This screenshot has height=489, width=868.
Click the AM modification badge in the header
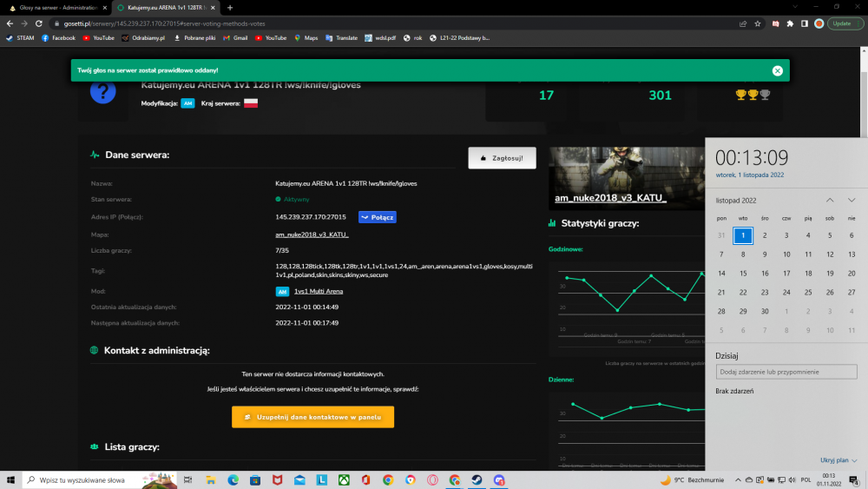click(x=187, y=103)
